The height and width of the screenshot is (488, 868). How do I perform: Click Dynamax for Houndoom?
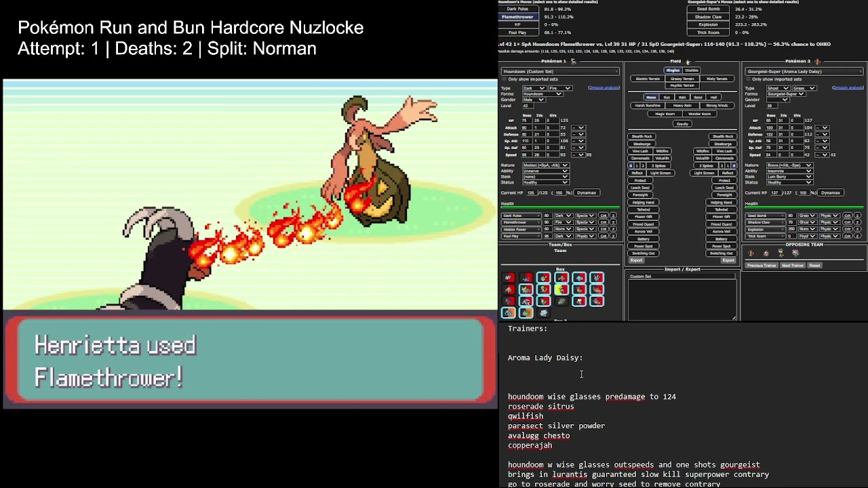tap(587, 192)
